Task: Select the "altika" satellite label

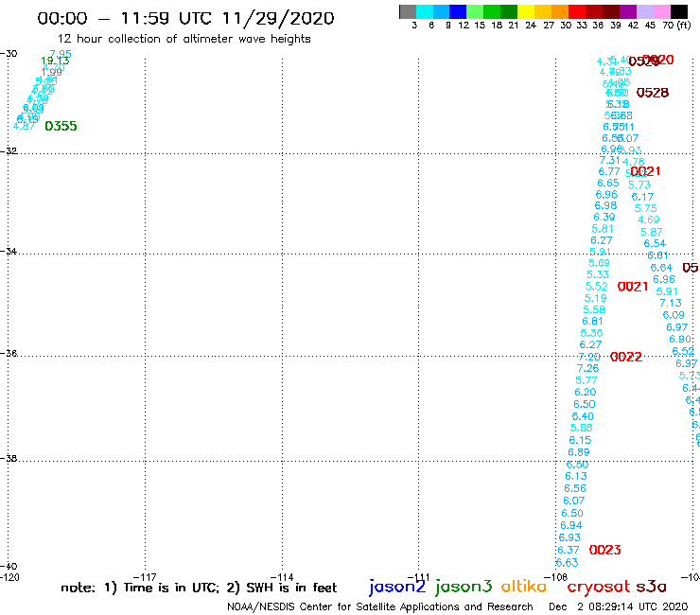Action: (524, 587)
